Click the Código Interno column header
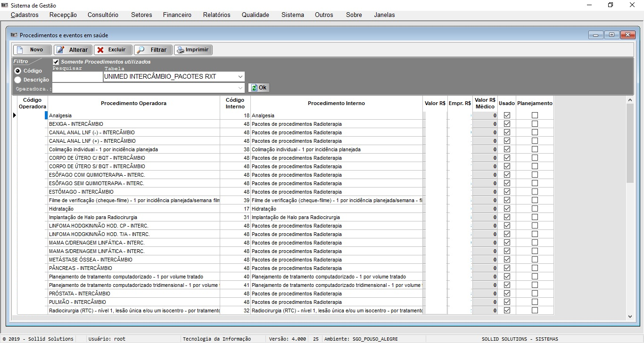 [x=235, y=103]
